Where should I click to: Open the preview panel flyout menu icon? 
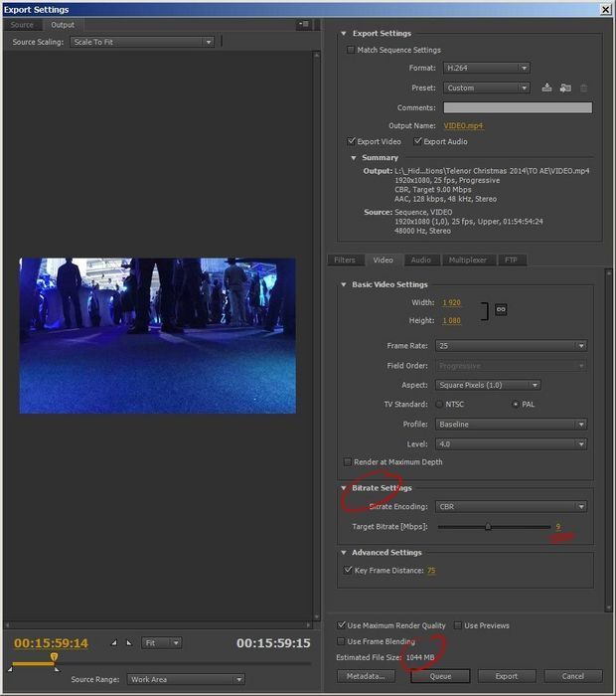(302, 24)
